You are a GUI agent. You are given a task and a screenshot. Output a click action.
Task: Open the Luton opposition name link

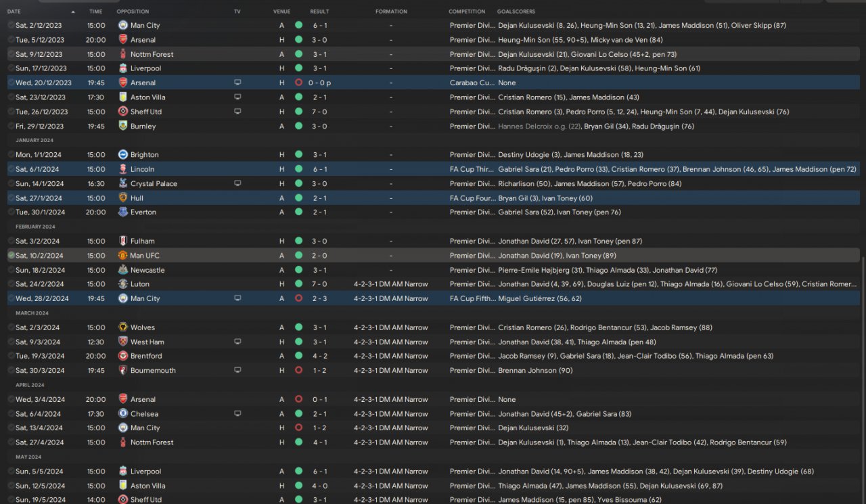[140, 284]
